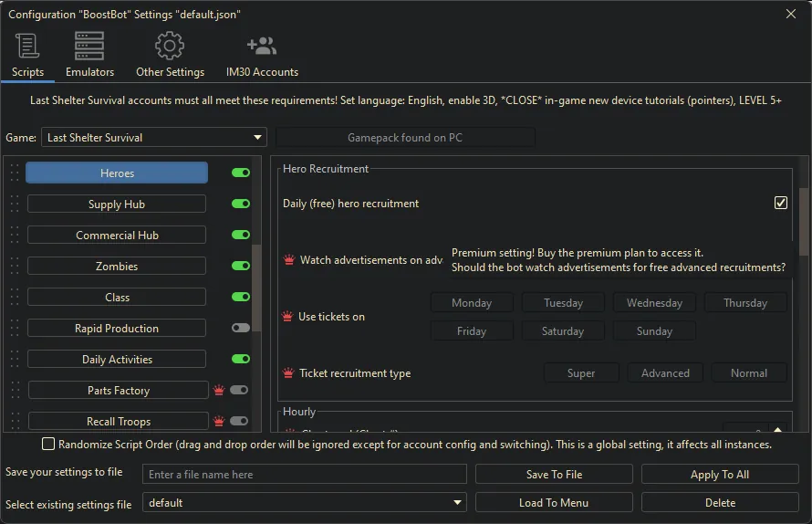This screenshot has width=812, height=524.
Task: Toggle the Zombies script switch
Action: (x=241, y=266)
